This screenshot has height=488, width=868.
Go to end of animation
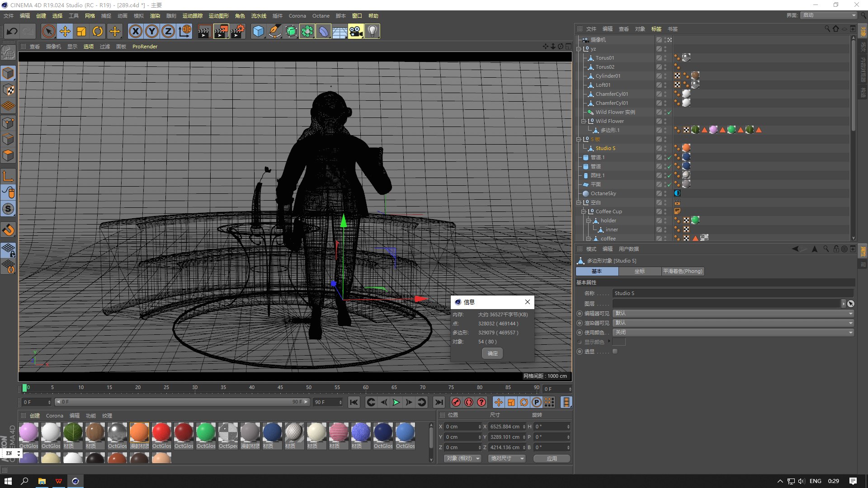point(439,402)
